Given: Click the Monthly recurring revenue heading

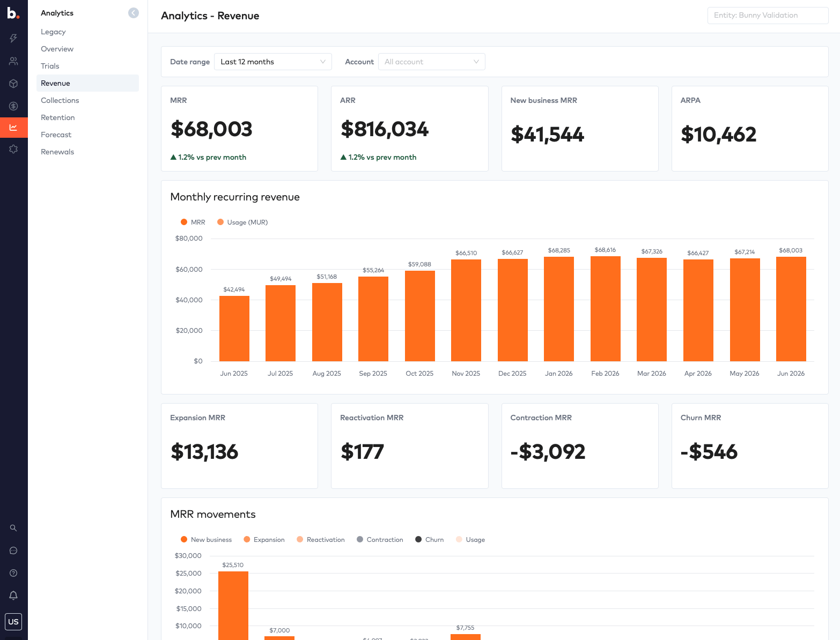Looking at the screenshot, I should pyautogui.click(x=235, y=197).
